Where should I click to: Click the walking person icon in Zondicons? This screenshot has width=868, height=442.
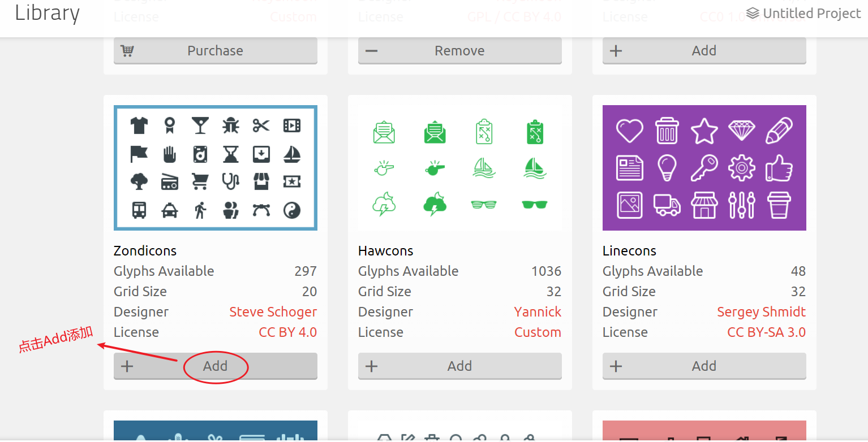[x=200, y=210]
